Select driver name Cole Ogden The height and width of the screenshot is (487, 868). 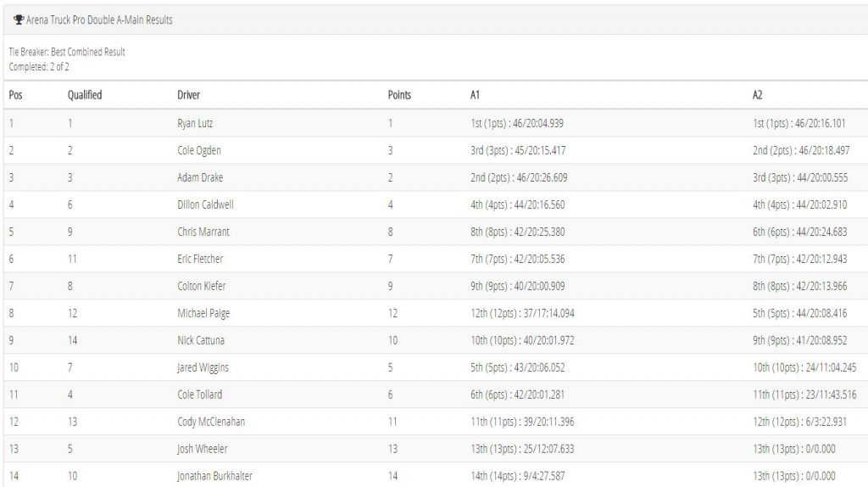[x=198, y=150]
